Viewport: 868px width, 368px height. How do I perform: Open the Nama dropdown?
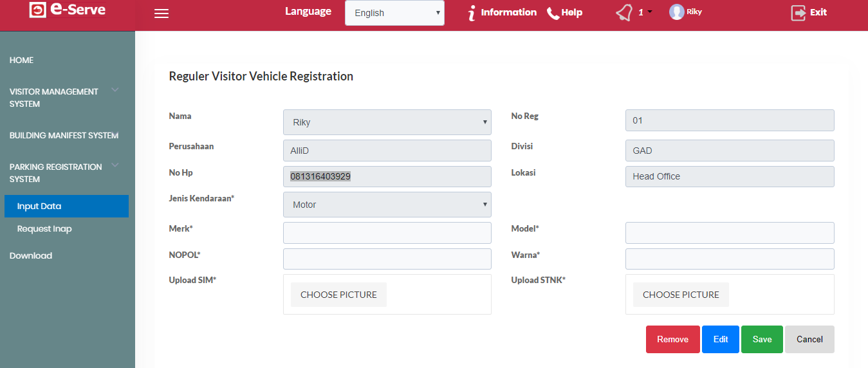click(387, 122)
